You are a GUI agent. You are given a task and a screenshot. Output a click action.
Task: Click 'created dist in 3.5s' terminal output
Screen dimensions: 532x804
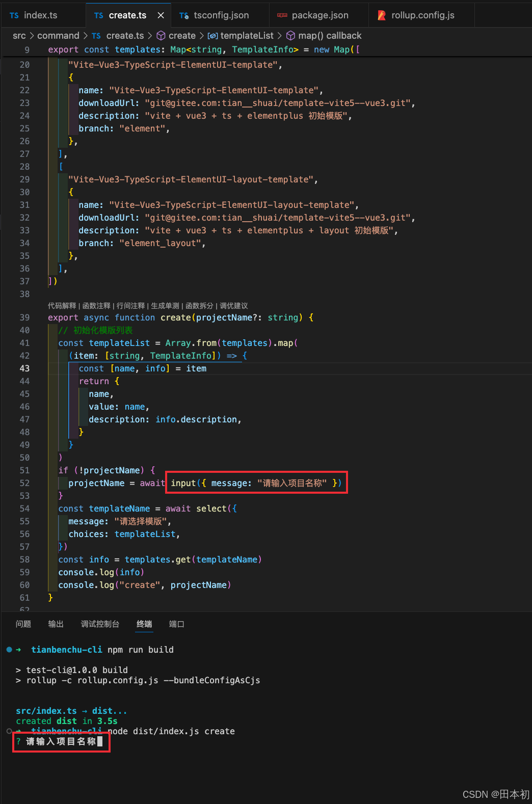pos(67,721)
